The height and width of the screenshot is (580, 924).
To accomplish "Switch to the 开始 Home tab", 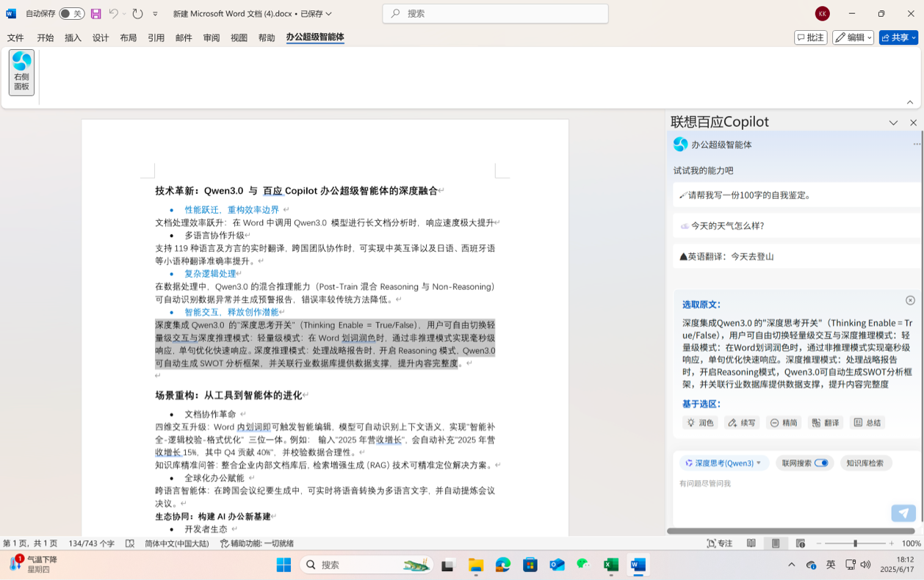I will click(x=46, y=37).
